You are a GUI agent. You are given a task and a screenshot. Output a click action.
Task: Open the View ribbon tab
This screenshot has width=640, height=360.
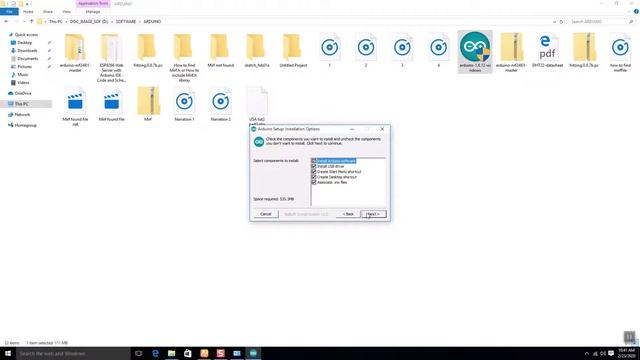66,12
